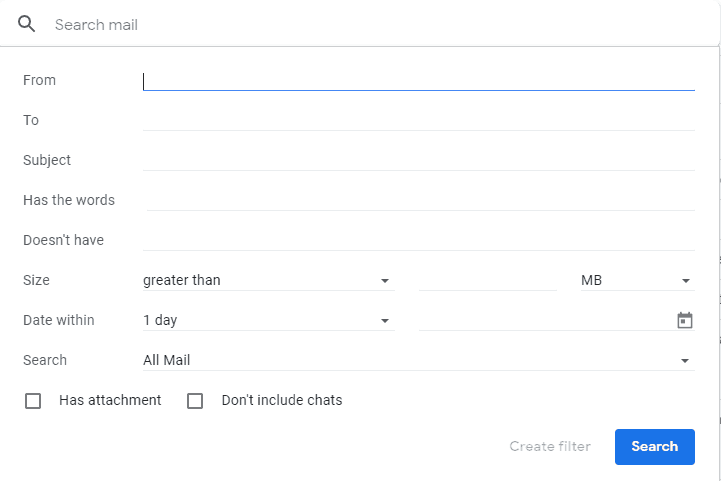The width and height of the screenshot is (721, 481).
Task: Click the Has attachment label text
Action: (x=110, y=400)
